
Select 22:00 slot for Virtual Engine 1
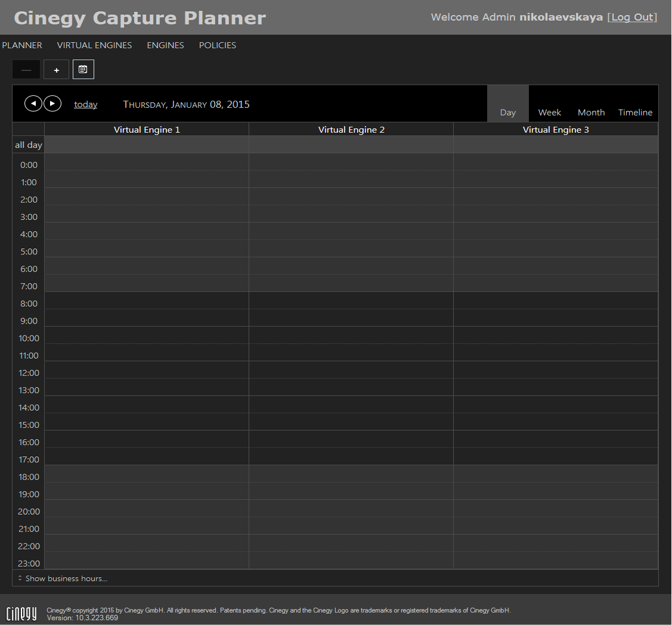[x=147, y=543]
